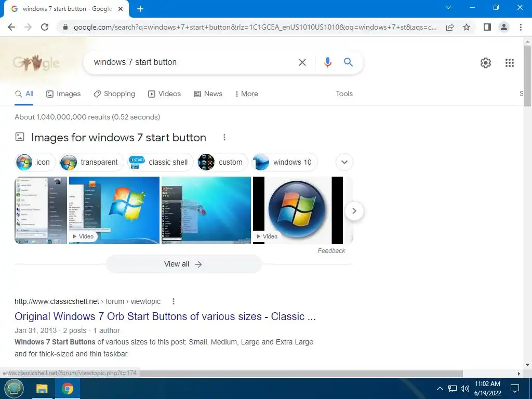Open a new browser tab
Screen dimensions: 532x399
(140, 9)
